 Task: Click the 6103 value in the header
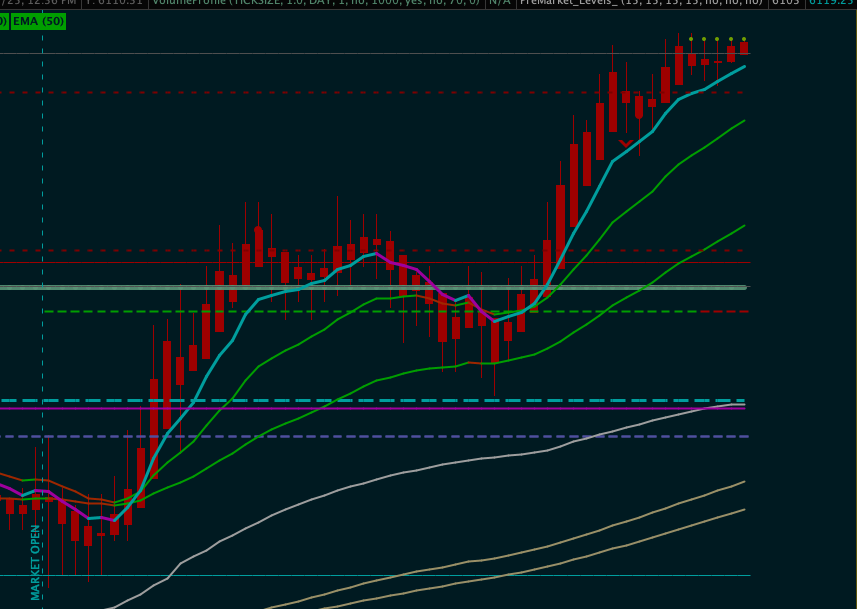tap(786, 3)
